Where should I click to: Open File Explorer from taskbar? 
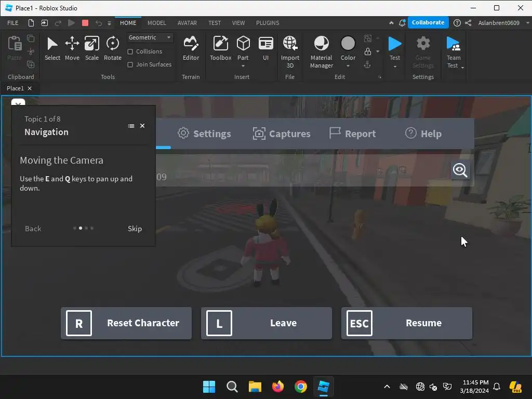pyautogui.click(x=255, y=387)
